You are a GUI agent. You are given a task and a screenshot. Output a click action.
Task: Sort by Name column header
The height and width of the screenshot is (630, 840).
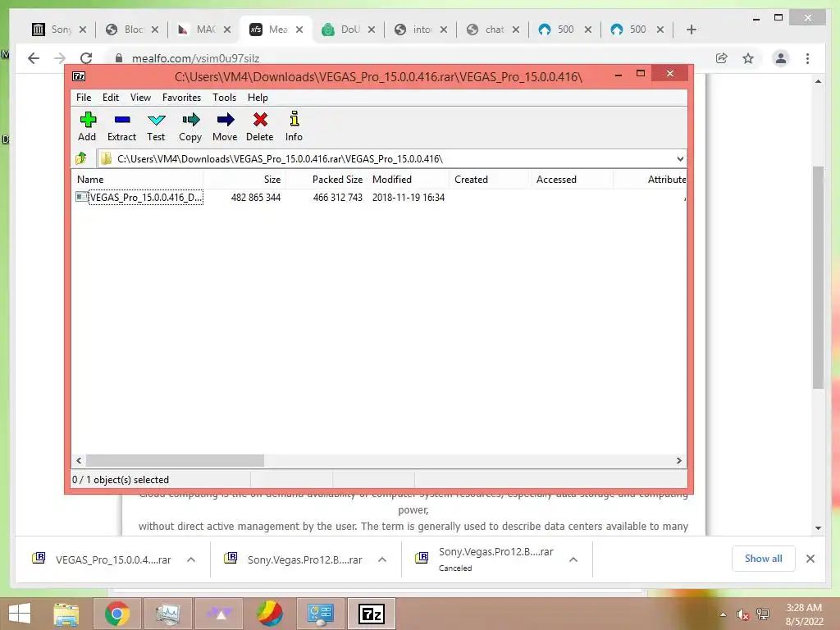(x=137, y=180)
